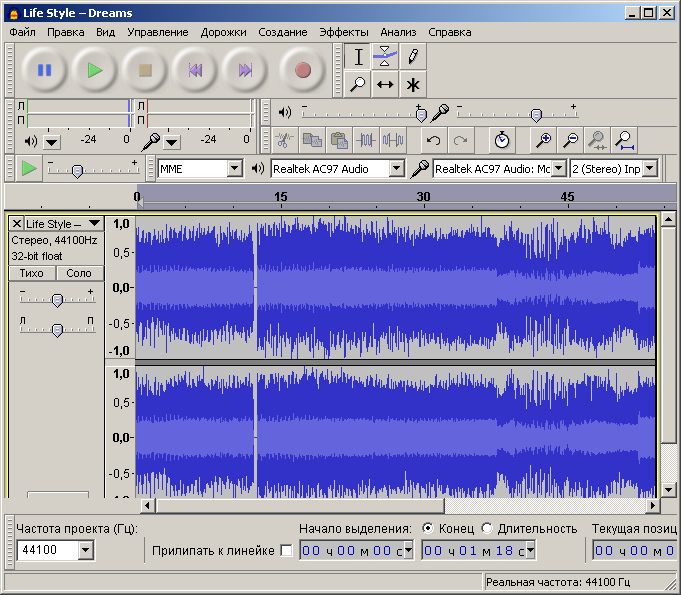This screenshot has height=595, width=681.
Task: Open the project rate 44100 dropdown
Action: 86,550
